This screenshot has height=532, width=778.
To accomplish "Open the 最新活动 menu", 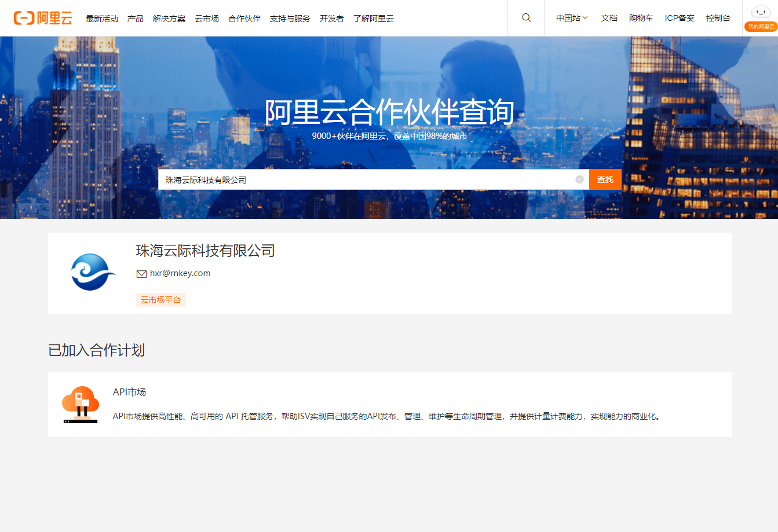I will pos(102,19).
